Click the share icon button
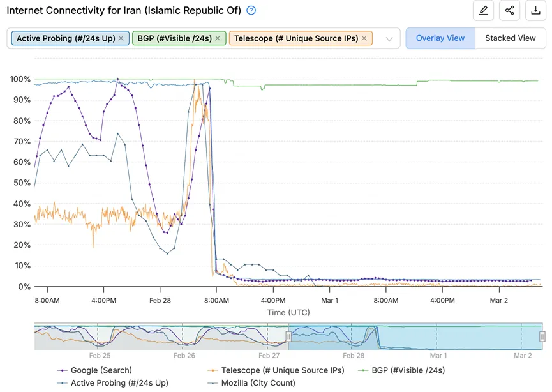Screen dimensions: 552x392 click(509, 10)
